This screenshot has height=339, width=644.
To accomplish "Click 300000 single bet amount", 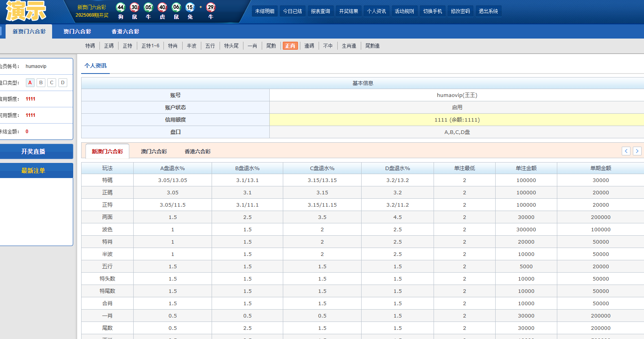I will [526, 229].
